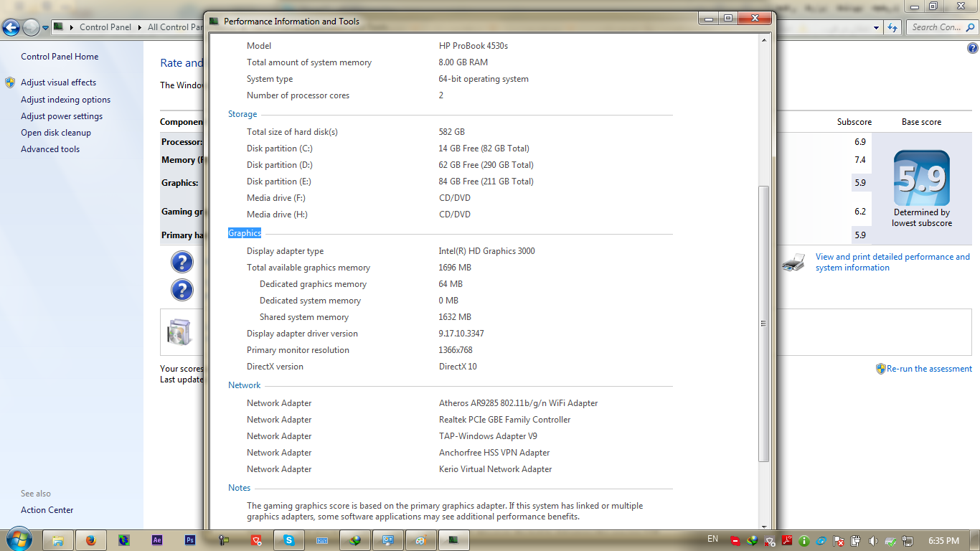The height and width of the screenshot is (551, 980).
Task: Open Action Center link under See also
Action: click(x=47, y=510)
